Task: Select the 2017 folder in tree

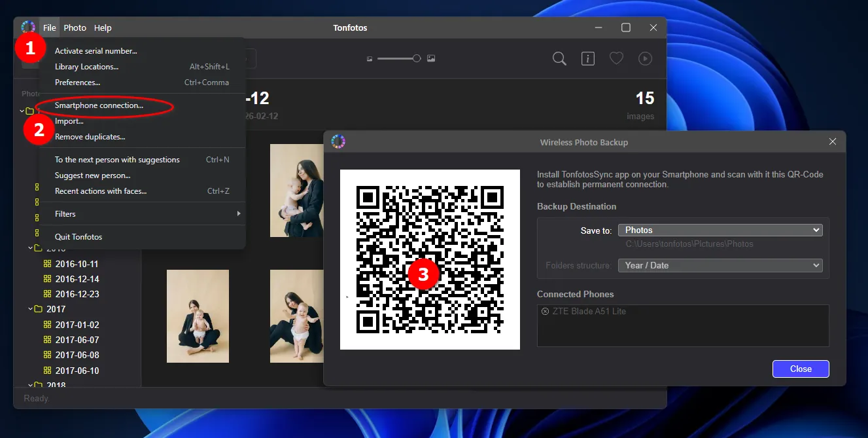Action: 56,309
